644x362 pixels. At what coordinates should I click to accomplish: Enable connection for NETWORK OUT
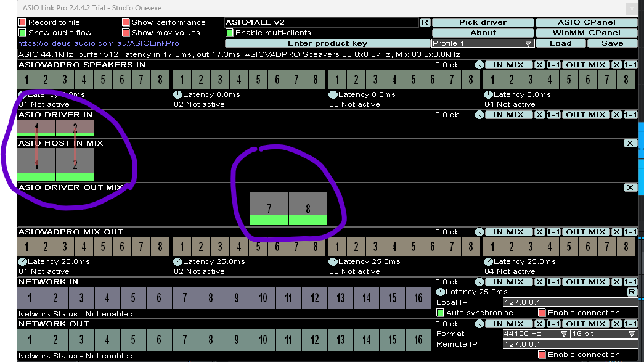tap(542, 355)
